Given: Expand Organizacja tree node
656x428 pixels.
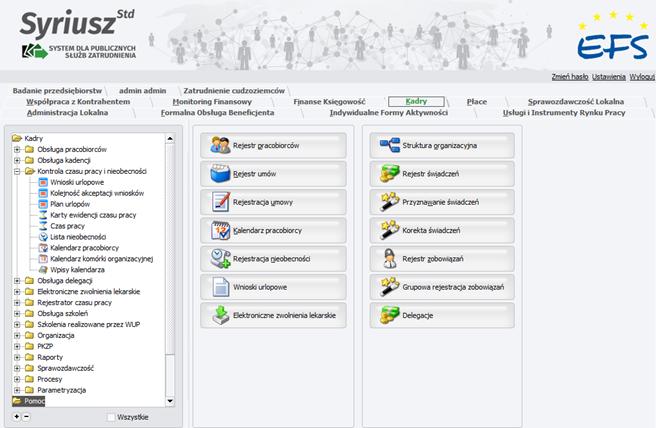Looking at the screenshot, I should 17,336.
